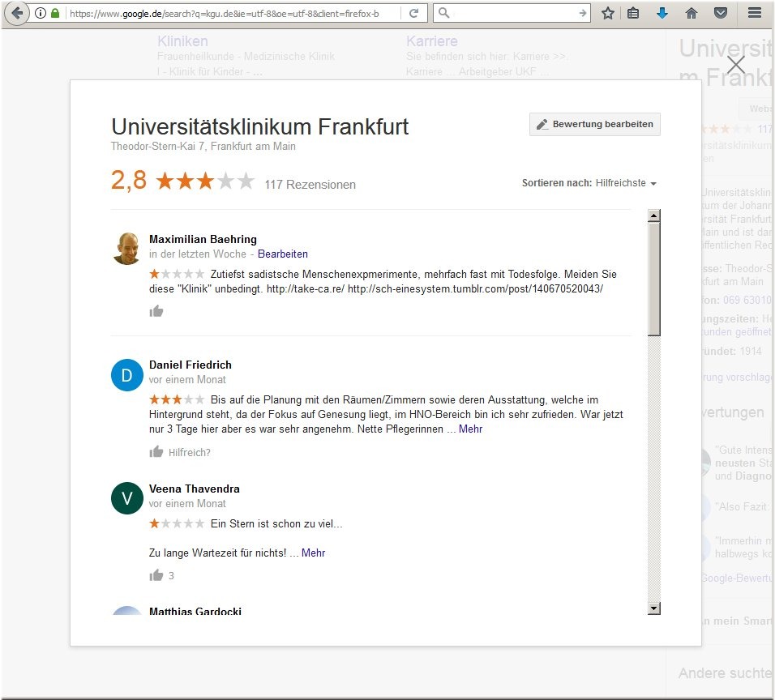
Task: Close the reviews overlay with the X
Action: 735,65
